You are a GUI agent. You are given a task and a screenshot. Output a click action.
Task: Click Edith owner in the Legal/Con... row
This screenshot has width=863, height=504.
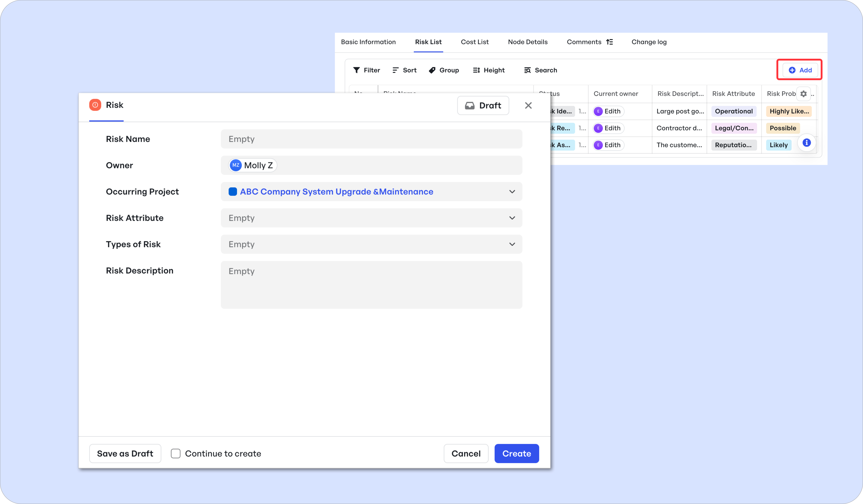pos(609,128)
